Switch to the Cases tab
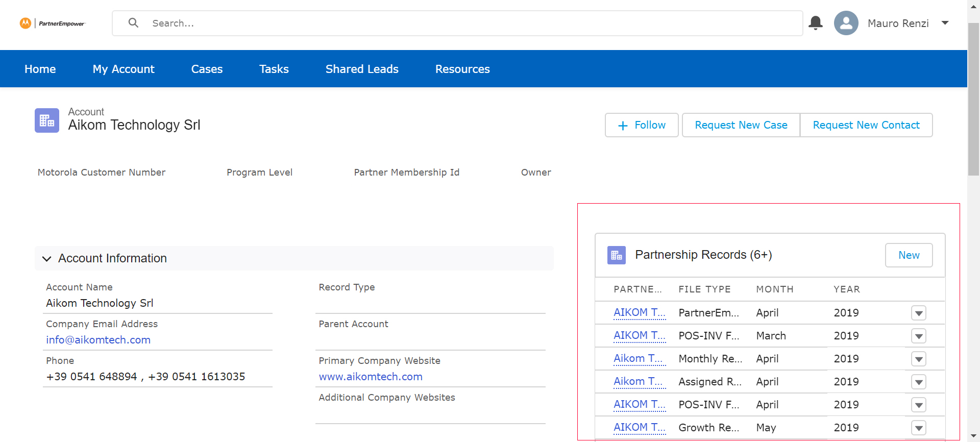The height and width of the screenshot is (442, 980). [207, 69]
